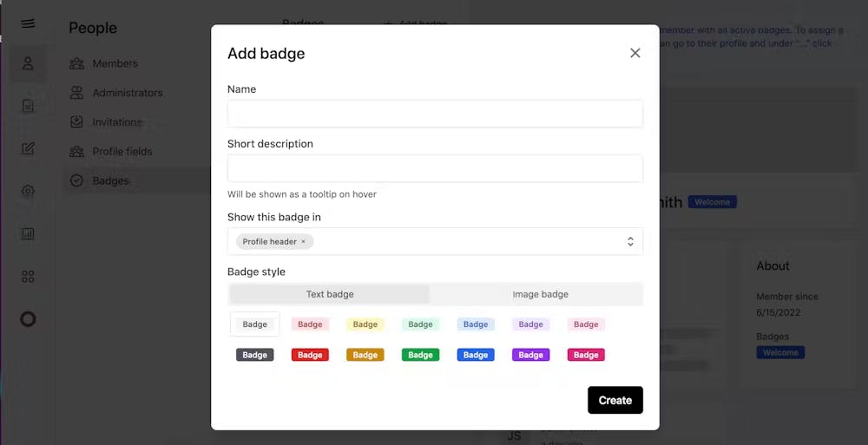
Task: Open the edit pencil sidebar icon
Action: click(28, 148)
